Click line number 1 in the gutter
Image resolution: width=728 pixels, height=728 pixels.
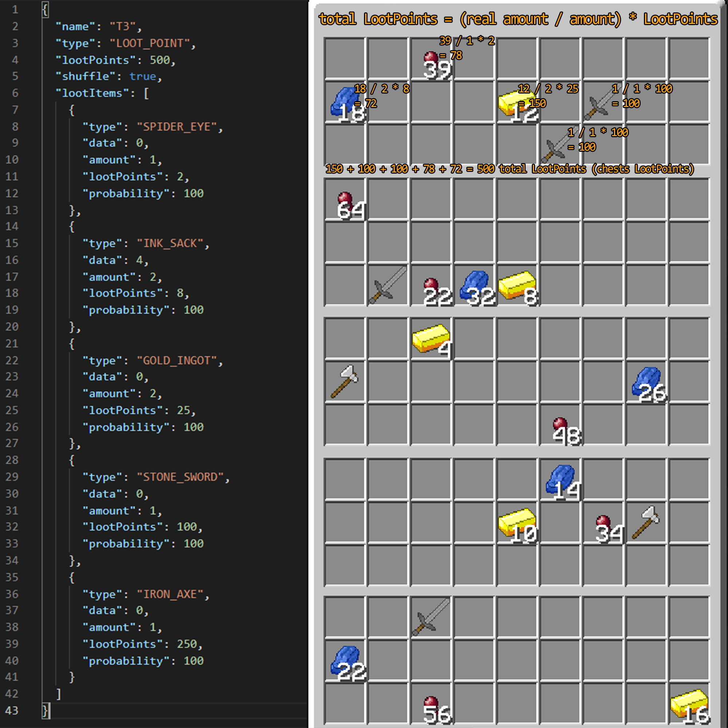click(x=15, y=9)
